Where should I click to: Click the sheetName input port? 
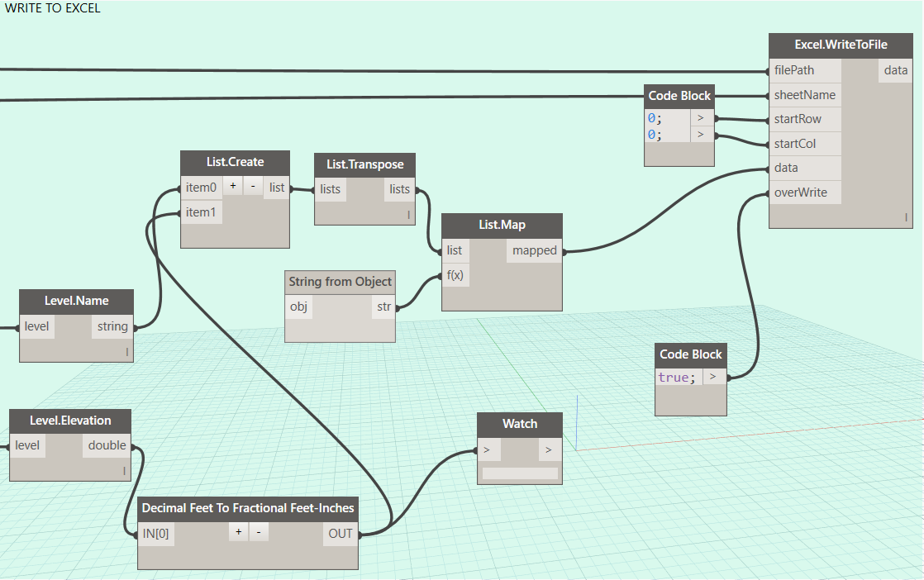click(805, 95)
